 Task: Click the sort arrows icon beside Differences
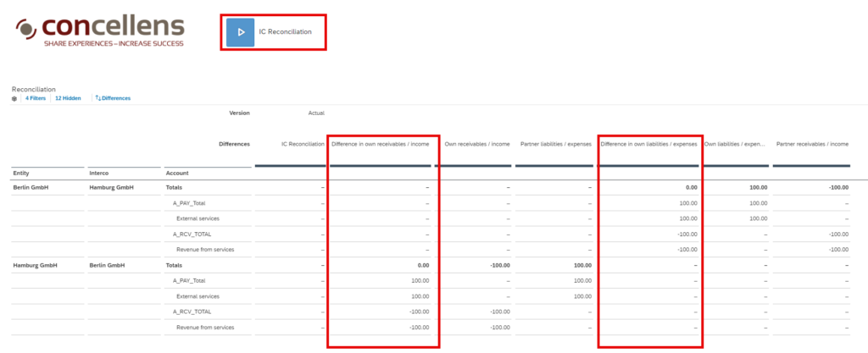(97, 98)
